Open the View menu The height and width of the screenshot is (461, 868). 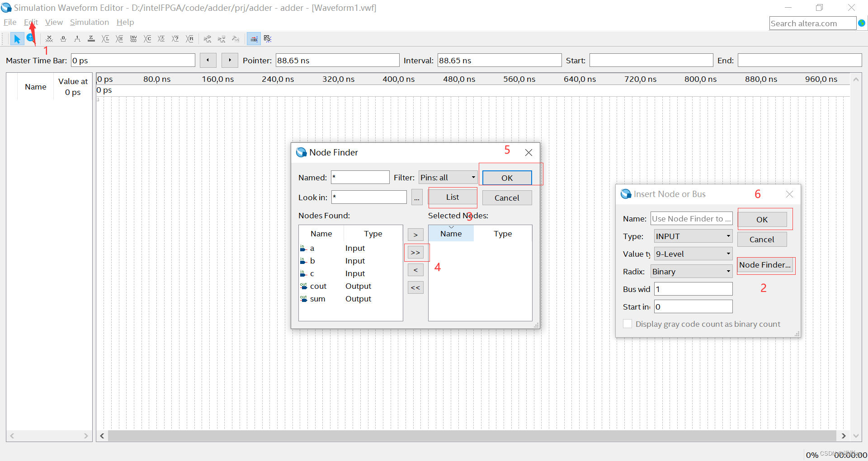tap(54, 22)
